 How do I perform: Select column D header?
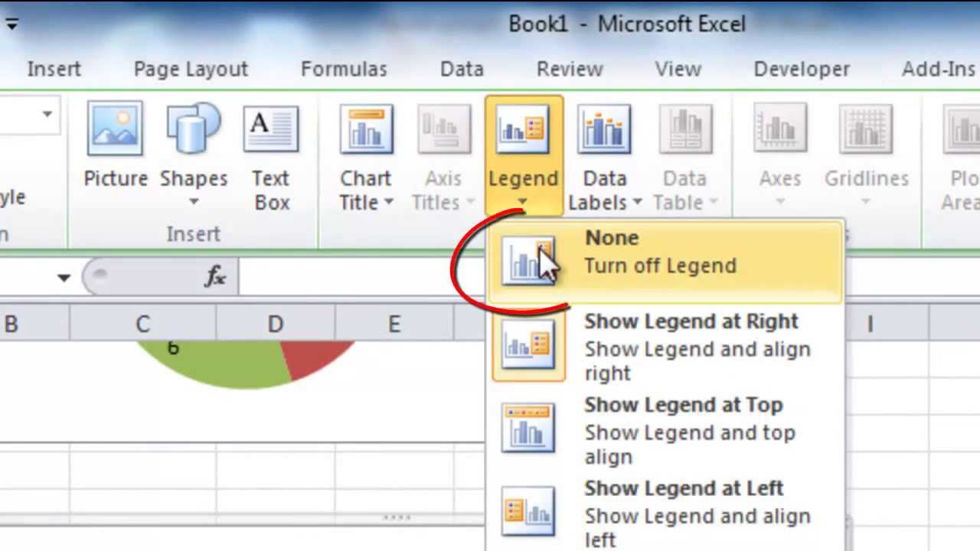[276, 324]
